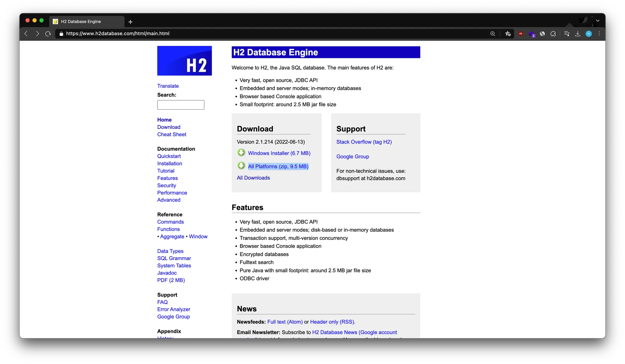Click the uBlock Origin extension icon
625x364 pixels.
521,34
